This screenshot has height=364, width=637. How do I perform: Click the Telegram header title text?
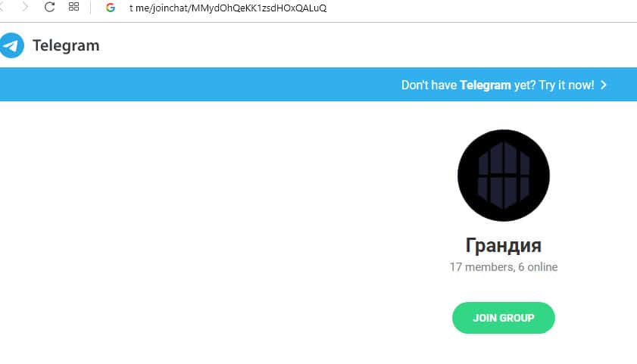[66, 45]
